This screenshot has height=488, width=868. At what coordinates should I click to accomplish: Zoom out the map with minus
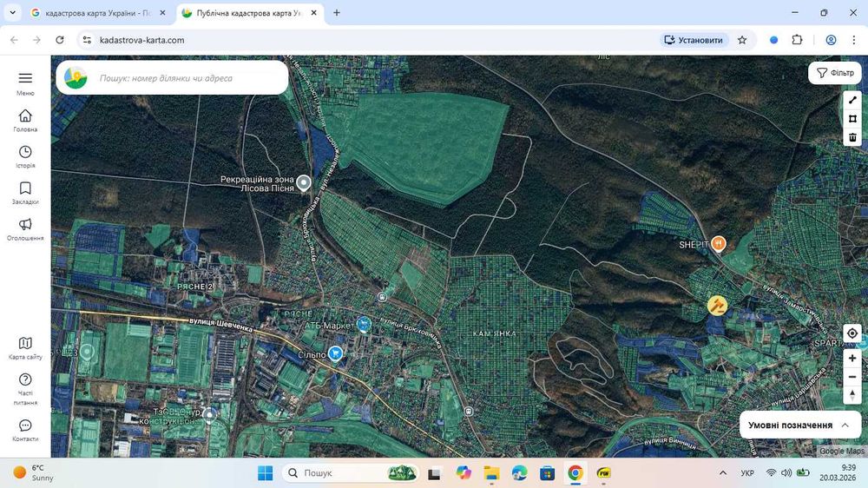(852, 377)
